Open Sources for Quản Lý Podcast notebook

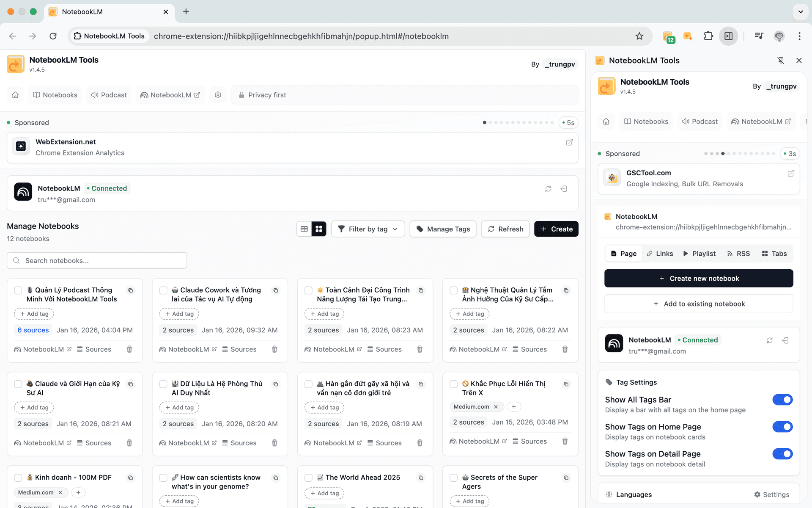[94, 349]
